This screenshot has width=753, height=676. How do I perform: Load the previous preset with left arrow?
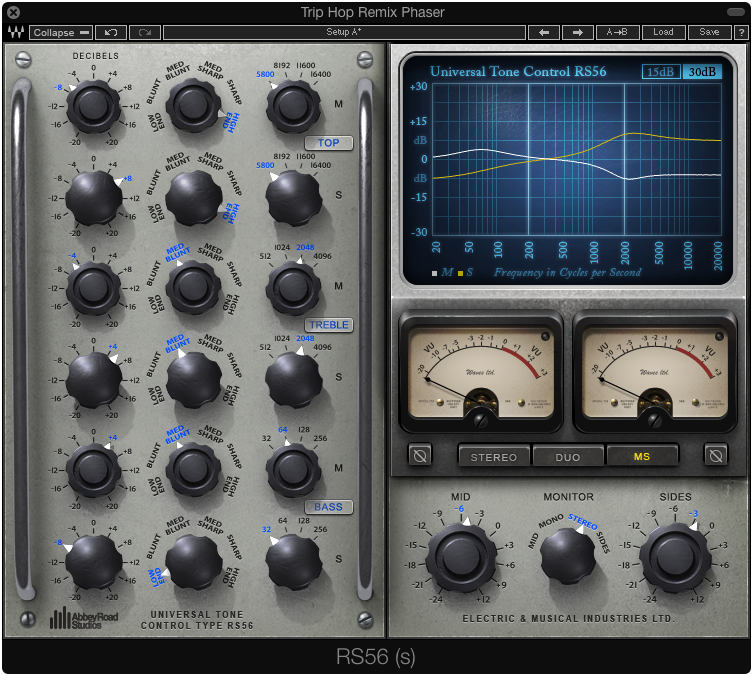point(544,32)
